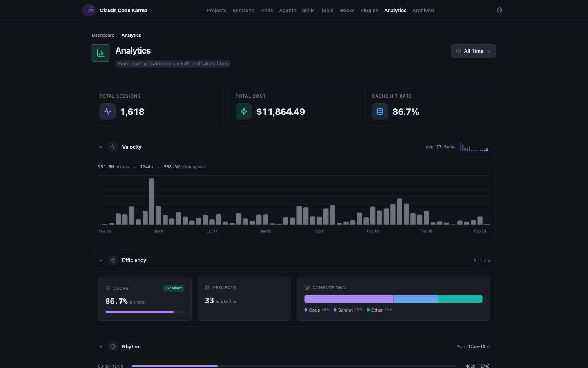Open the Agents page

(x=287, y=10)
